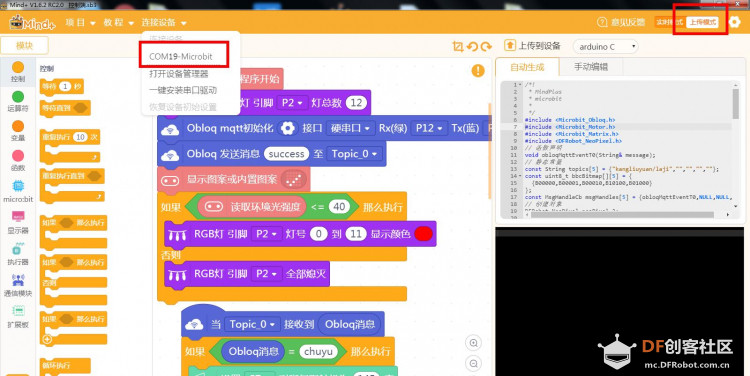The height and width of the screenshot is (376, 750).
Task: Click the orange warning exclamation icon
Action: point(478,71)
